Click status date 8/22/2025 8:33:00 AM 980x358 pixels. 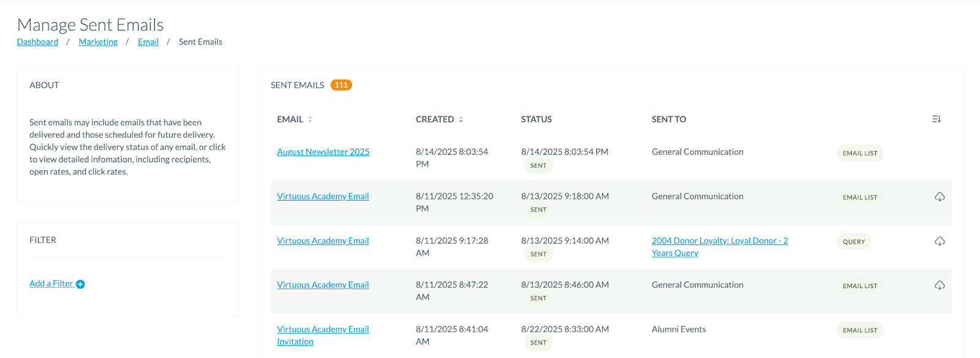pyautogui.click(x=565, y=329)
